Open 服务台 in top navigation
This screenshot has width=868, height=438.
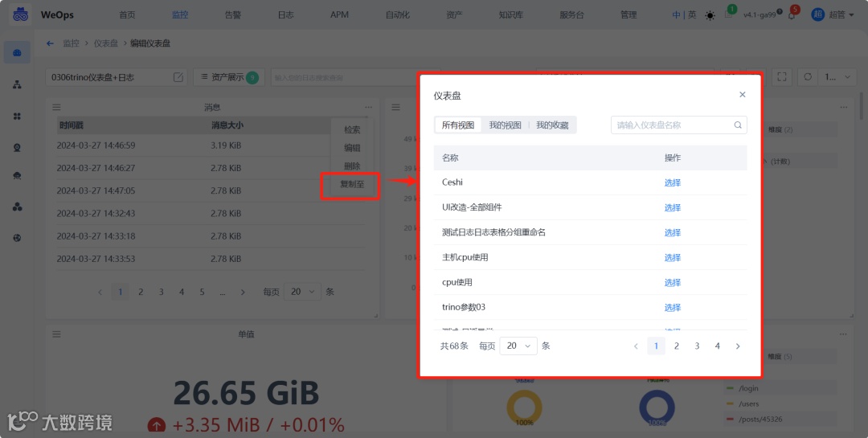click(572, 15)
